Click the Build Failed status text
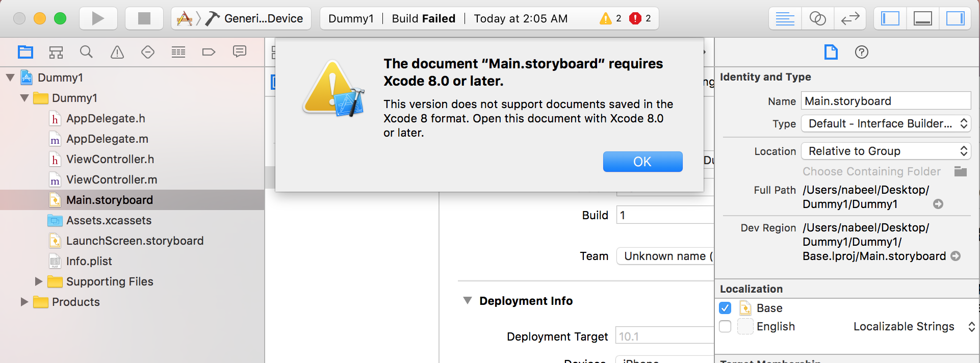Image resolution: width=980 pixels, height=363 pixels. [x=424, y=19]
